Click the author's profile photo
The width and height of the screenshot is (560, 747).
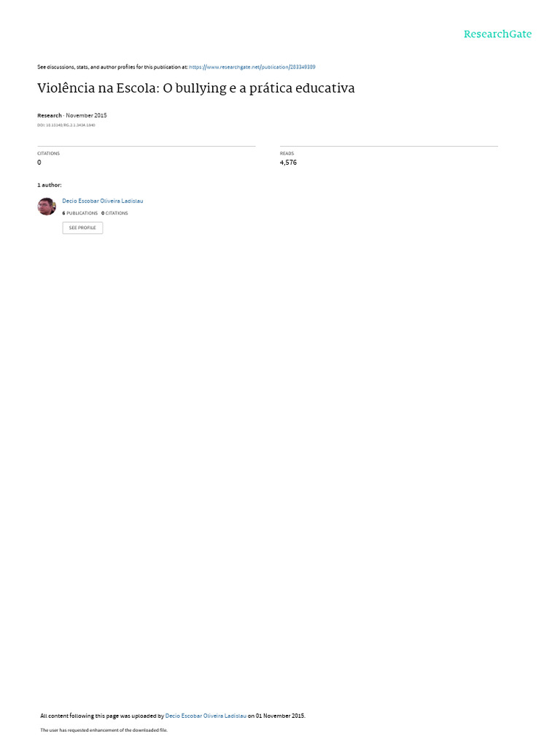[x=47, y=206]
